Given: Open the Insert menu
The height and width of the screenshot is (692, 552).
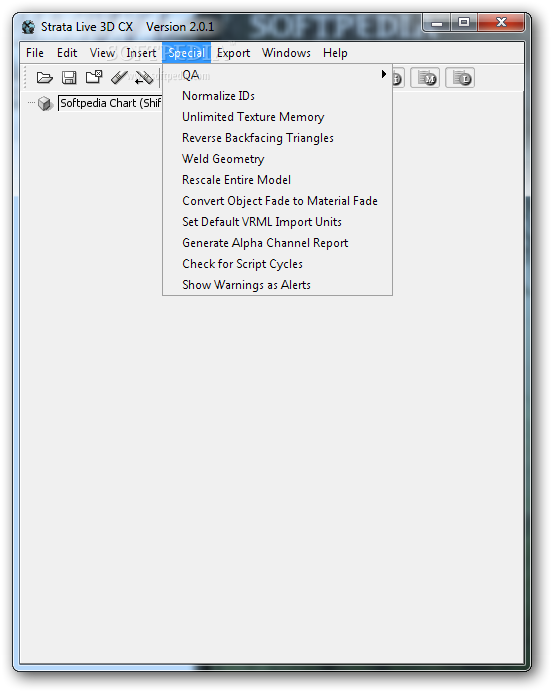Looking at the screenshot, I should click(x=141, y=53).
